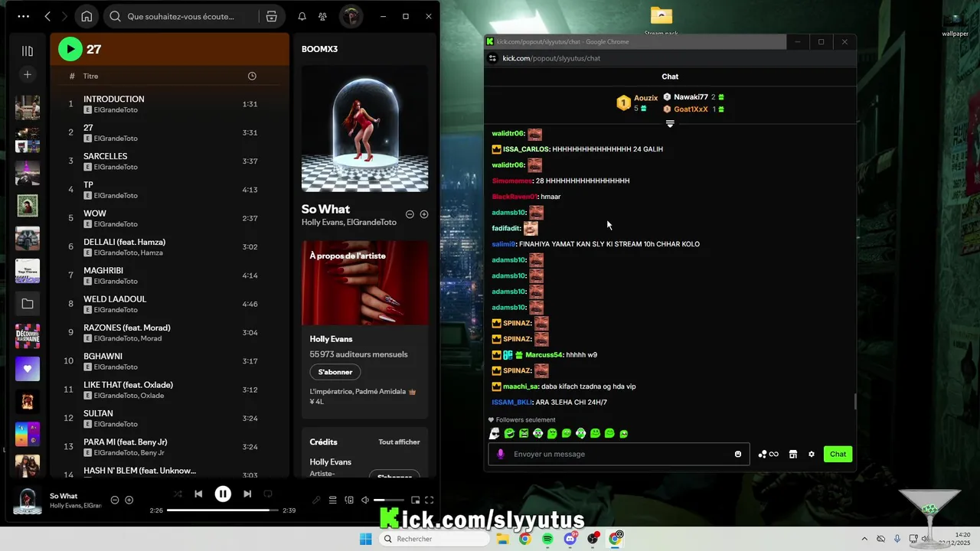Viewport: 980px width, 551px height.
Task: Click purple microphone icon in chat input
Action: tap(501, 454)
